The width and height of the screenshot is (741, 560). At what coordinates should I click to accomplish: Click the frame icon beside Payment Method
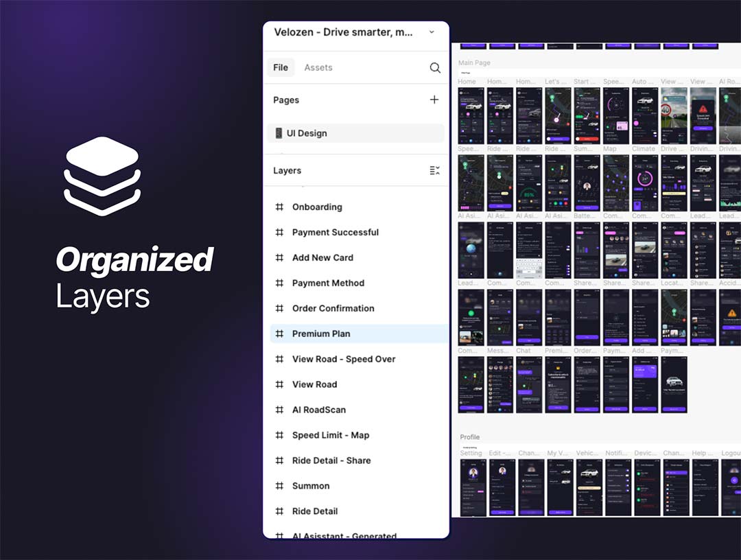pyautogui.click(x=279, y=283)
